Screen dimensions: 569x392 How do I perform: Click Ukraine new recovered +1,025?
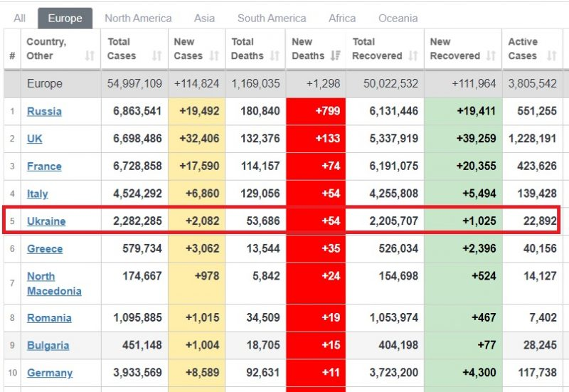pyautogui.click(x=479, y=221)
